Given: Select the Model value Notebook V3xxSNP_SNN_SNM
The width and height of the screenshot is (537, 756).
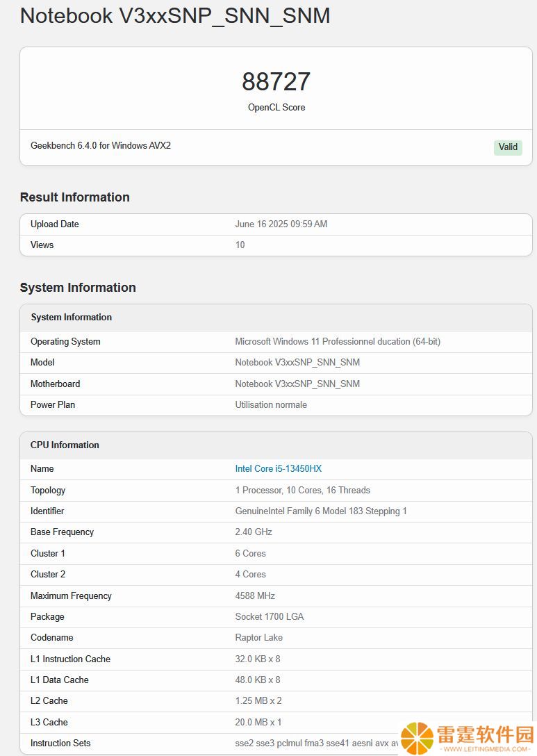Looking at the screenshot, I should pyautogui.click(x=297, y=363).
